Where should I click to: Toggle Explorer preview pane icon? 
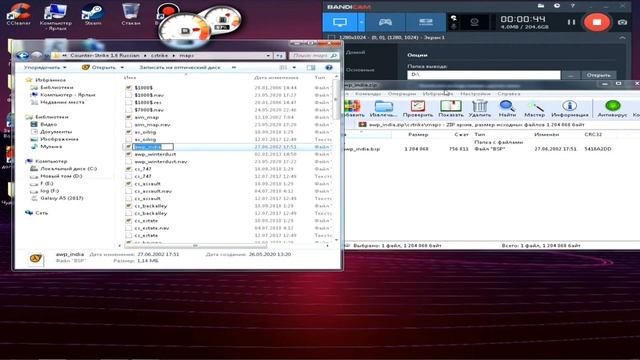tap(311, 67)
